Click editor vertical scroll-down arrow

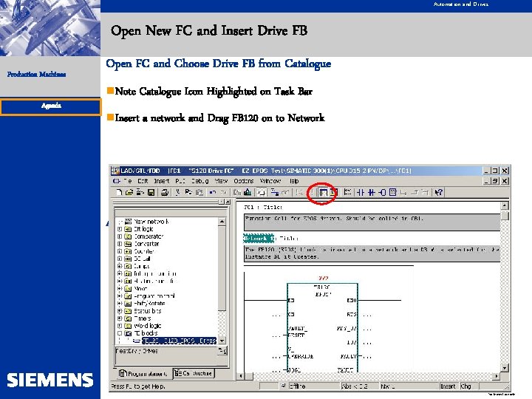tap(505, 368)
